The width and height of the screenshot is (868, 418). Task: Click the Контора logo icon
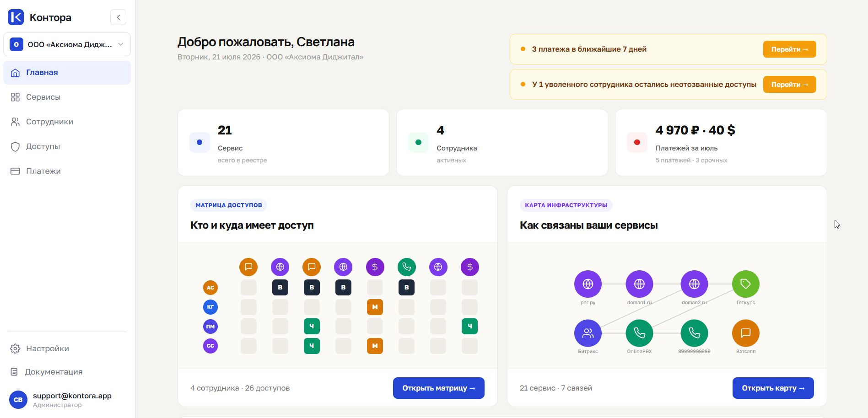pyautogui.click(x=16, y=17)
